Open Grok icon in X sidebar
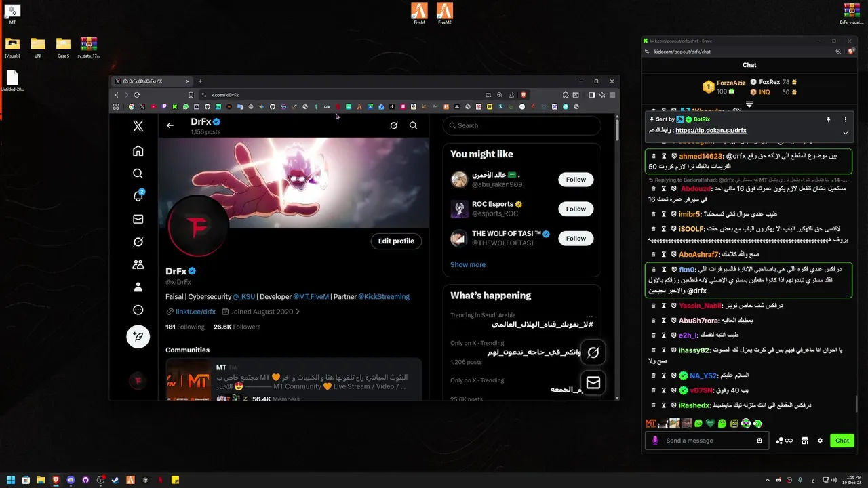The image size is (868, 488). click(138, 242)
